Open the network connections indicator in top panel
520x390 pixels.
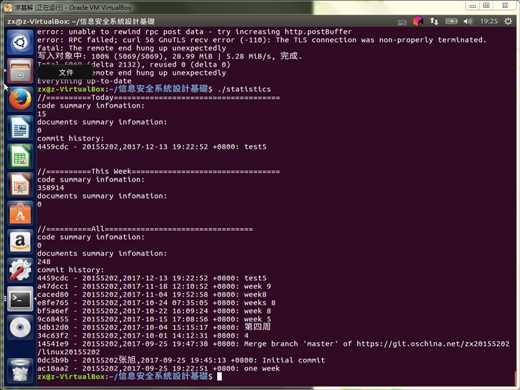[x=434, y=21]
